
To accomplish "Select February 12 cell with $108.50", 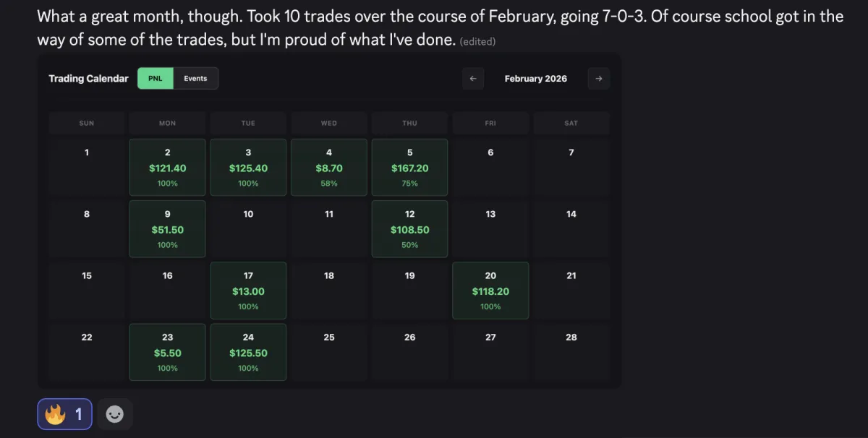I will pyautogui.click(x=409, y=229).
